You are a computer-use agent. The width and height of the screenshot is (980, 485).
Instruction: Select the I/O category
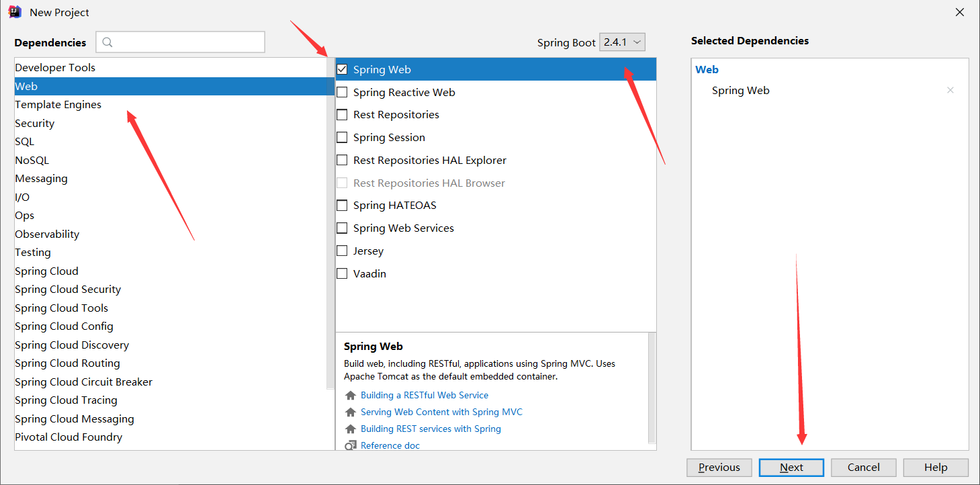171,197
